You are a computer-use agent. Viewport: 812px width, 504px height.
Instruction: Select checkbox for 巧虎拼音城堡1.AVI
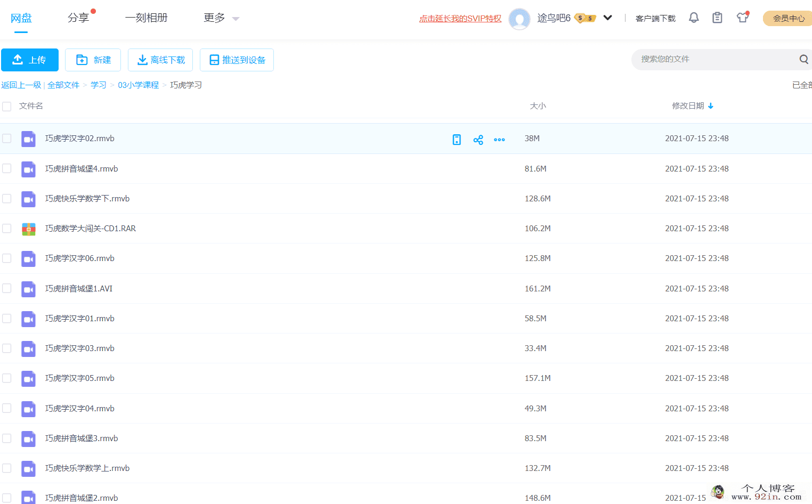pos(7,288)
